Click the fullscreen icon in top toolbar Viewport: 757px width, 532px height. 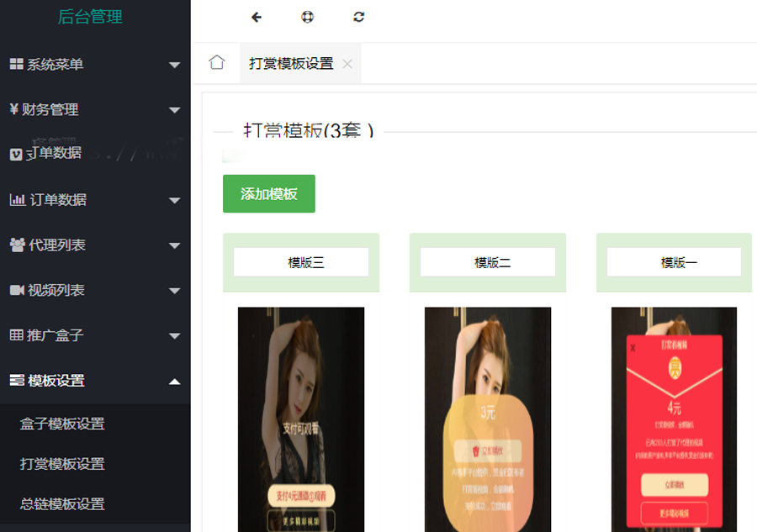(308, 17)
